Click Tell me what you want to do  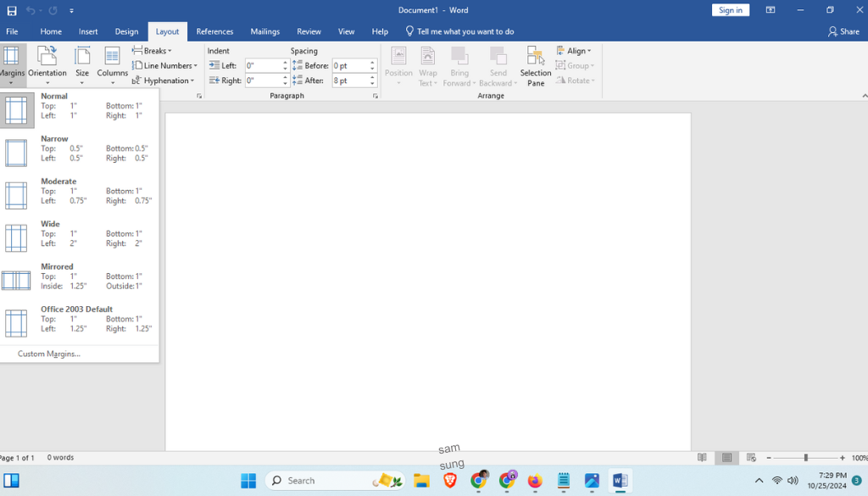[x=460, y=31]
